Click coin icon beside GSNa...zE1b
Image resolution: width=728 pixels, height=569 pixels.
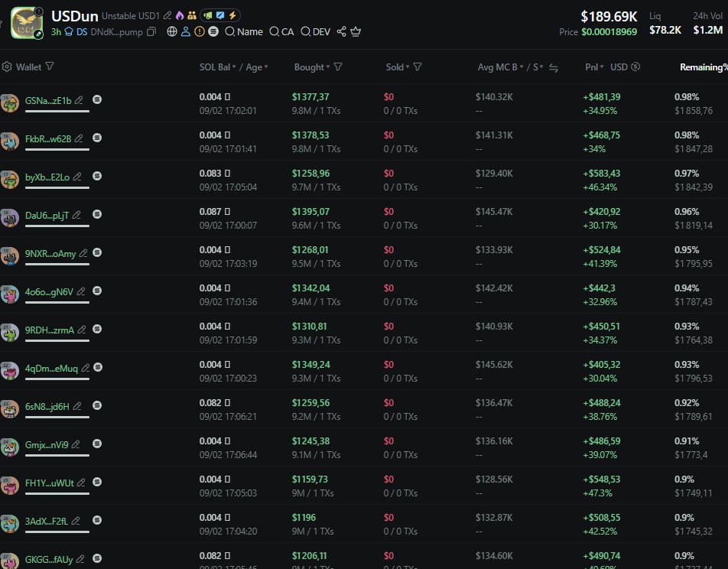(97, 99)
